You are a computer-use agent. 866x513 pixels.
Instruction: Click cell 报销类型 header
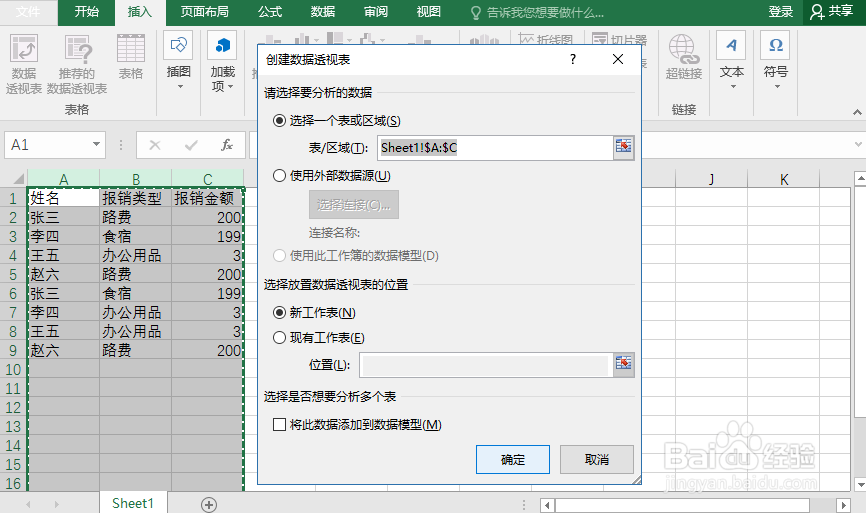point(136,198)
